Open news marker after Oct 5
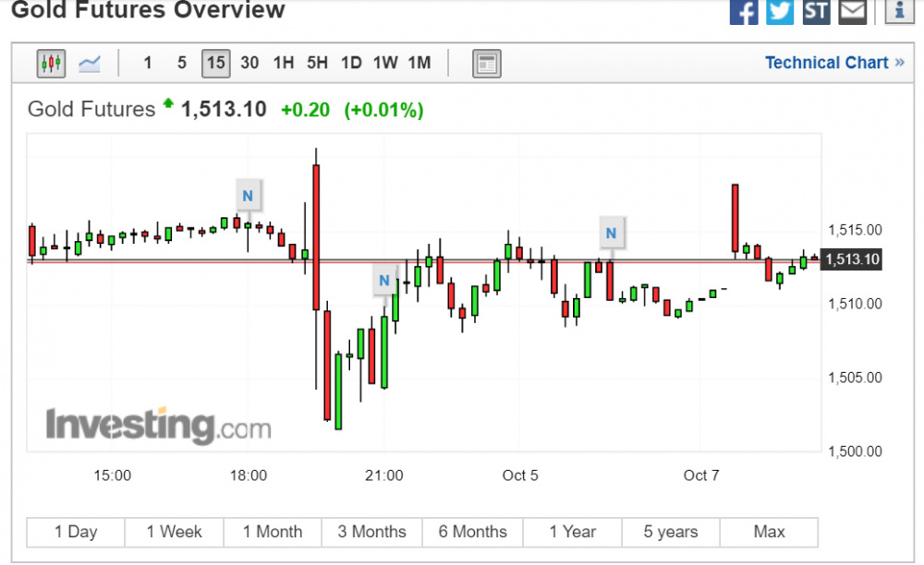924x565 pixels. click(611, 233)
